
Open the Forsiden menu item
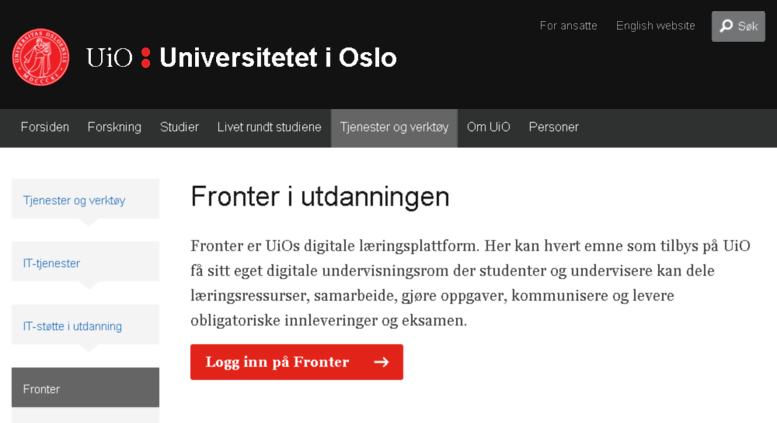[45, 127]
